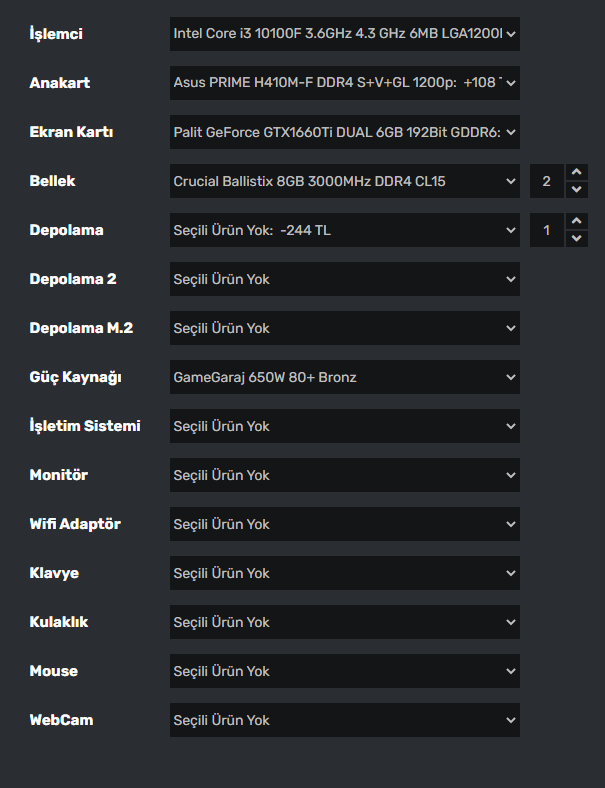The width and height of the screenshot is (605, 788).
Task: Open the Anakart motherboard dropdown
Action: click(344, 83)
